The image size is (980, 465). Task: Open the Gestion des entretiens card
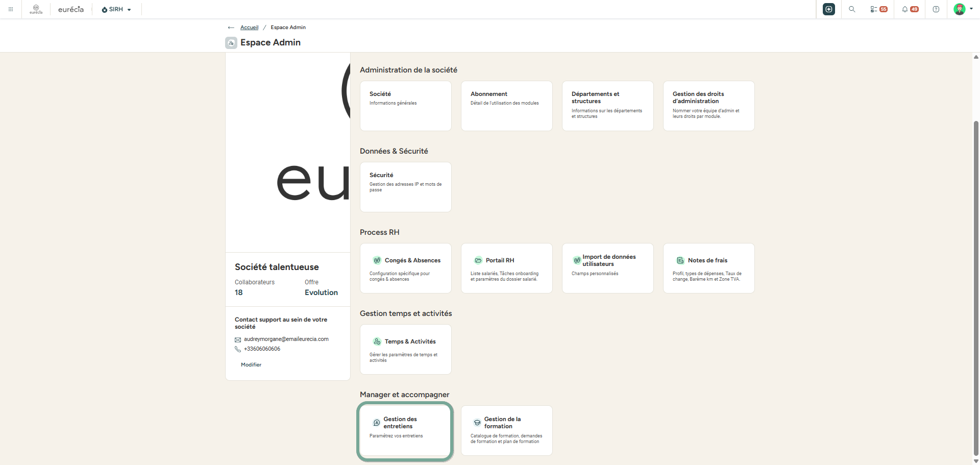pos(406,430)
